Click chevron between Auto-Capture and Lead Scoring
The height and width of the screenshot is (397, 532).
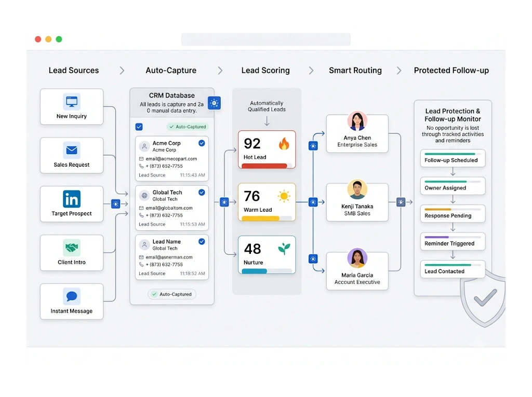coord(220,71)
